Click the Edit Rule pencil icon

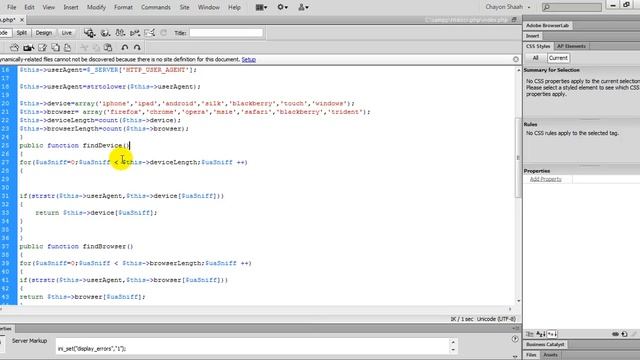633,334
